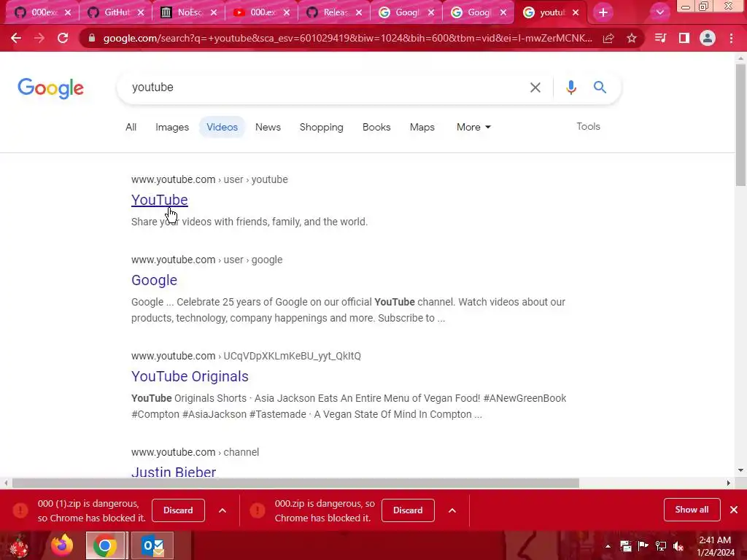The width and height of the screenshot is (747, 560).
Task: Click the muted volume tray icon
Action: coord(678,546)
